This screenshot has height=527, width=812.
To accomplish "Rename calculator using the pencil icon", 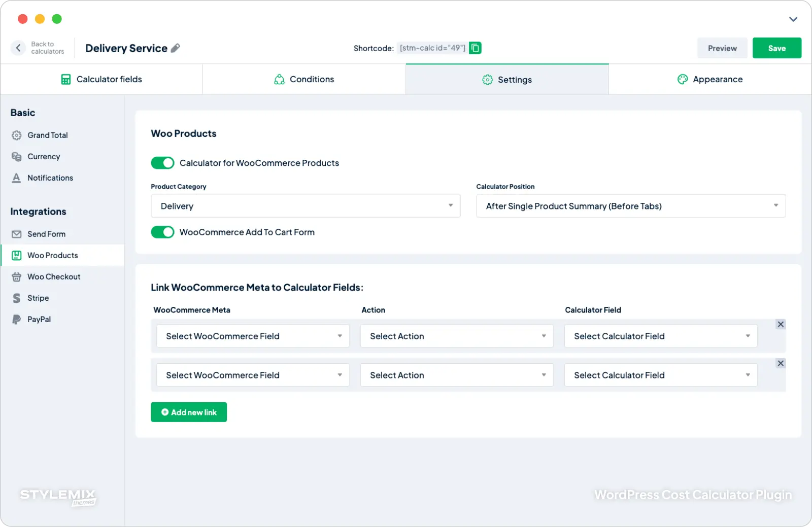I will [175, 48].
